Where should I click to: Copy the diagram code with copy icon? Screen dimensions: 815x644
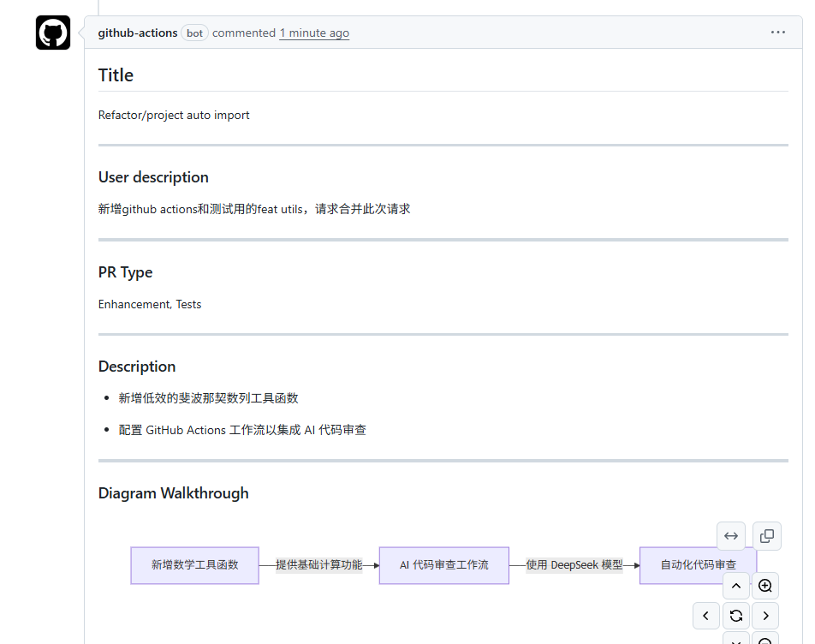click(x=767, y=536)
